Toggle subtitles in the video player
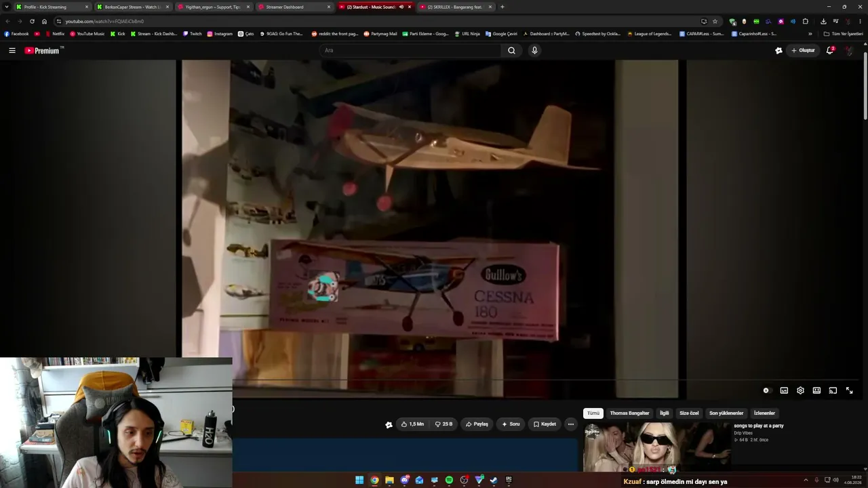This screenshot has width=868, height=488. (784, 390)
